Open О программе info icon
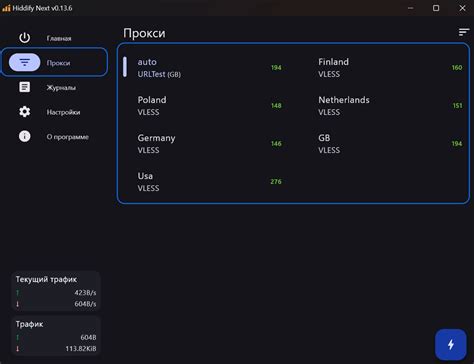474x364 pixels. click(x=24, y=136)
